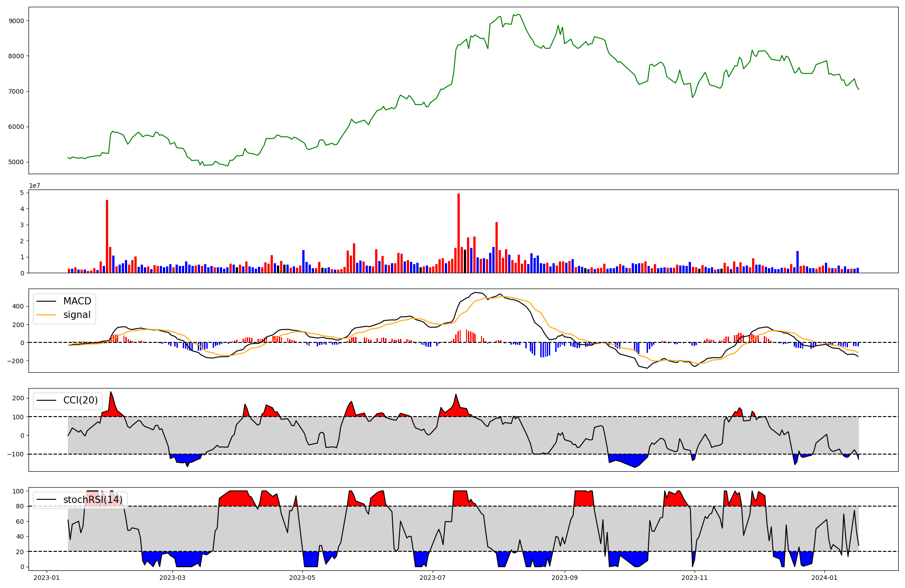The image size is (905, 588).
Task: Click the 5000 price axis label
Action: pos(16,162)
